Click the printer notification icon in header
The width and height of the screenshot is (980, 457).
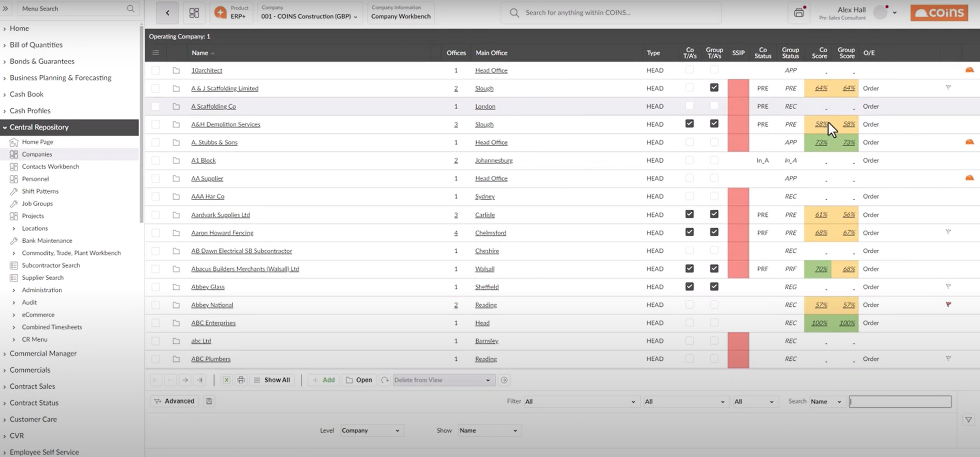coord(799,13)
